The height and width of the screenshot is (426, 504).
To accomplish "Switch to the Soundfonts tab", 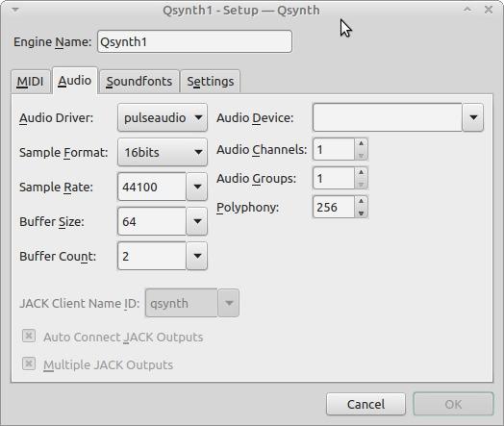I will tap(139, 82).
